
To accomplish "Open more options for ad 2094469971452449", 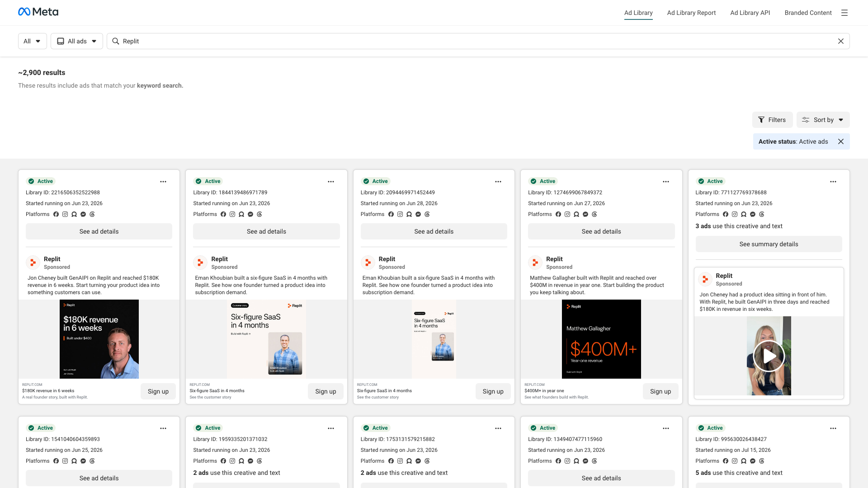I will point(498,182).
